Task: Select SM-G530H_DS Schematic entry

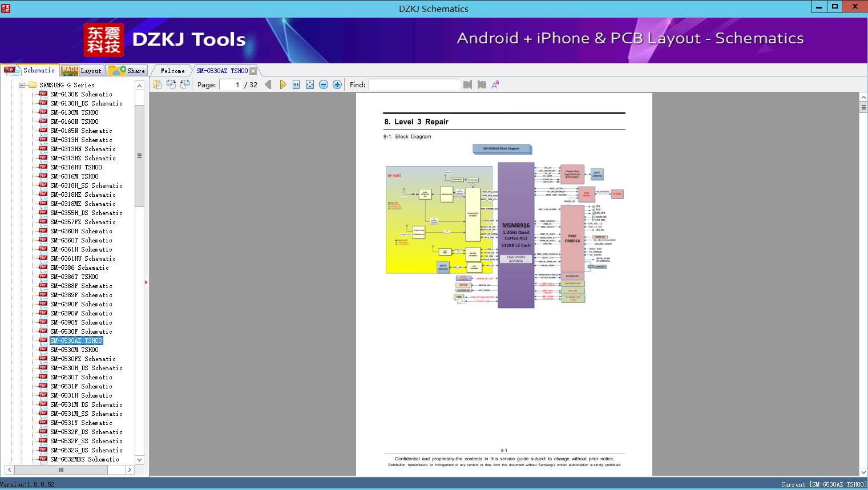Action: (86, 368)
